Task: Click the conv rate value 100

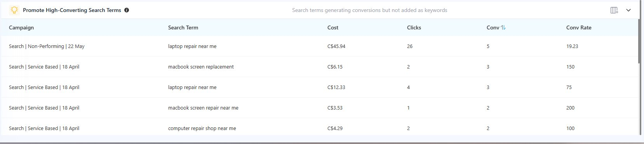Action: click(570, 128)
